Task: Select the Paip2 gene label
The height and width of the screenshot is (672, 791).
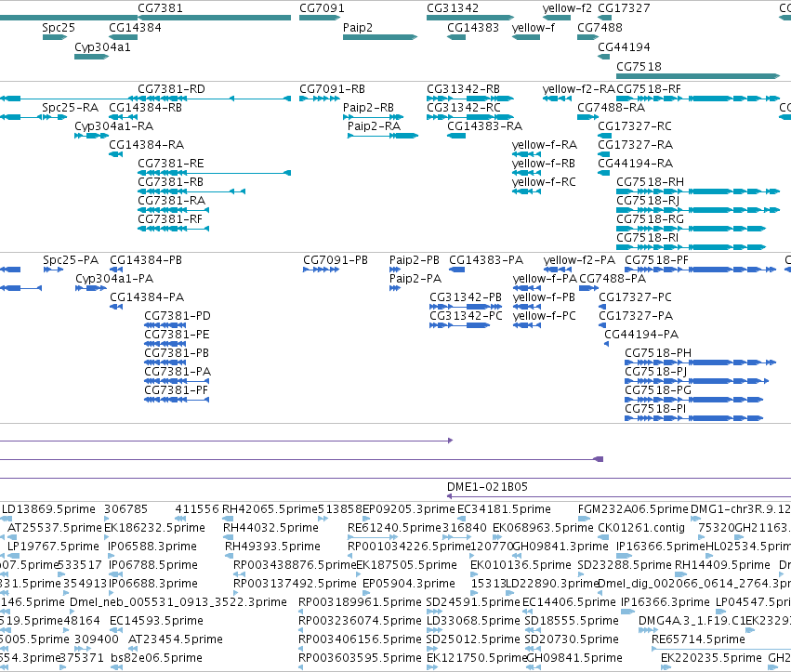Action: 358,27
